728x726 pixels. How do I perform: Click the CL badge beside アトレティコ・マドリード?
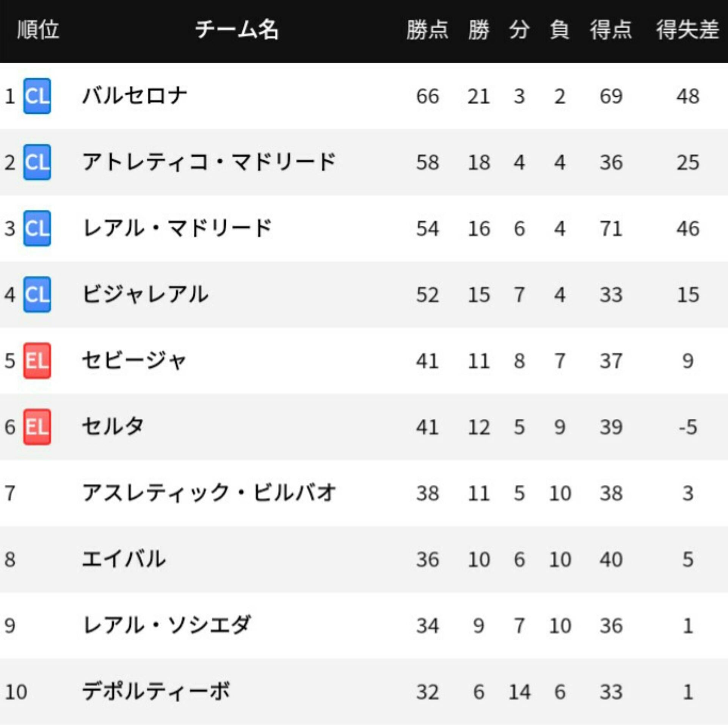[x=37, y=162]
